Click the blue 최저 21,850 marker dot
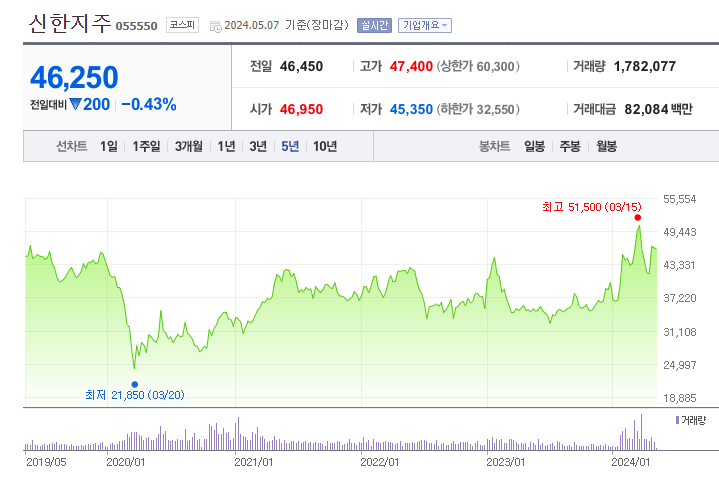The width and height of the screenshot is (719, 478). click(134, 384)
